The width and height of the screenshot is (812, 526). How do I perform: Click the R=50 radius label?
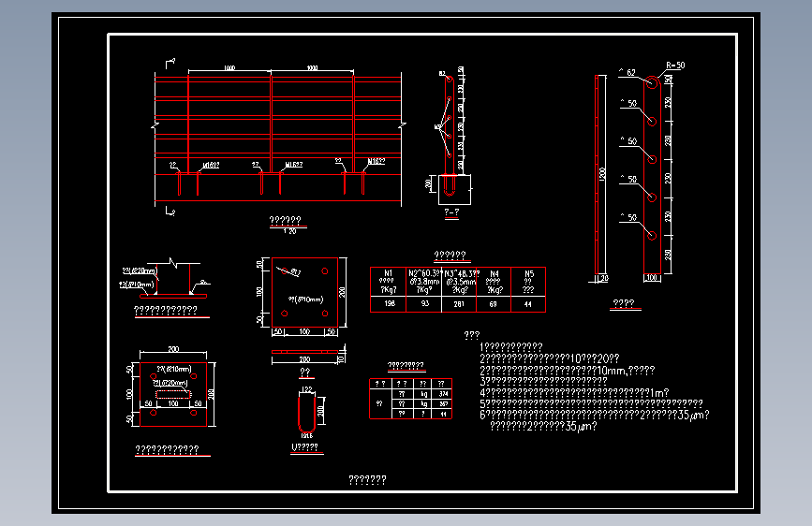tap(675, 66)
